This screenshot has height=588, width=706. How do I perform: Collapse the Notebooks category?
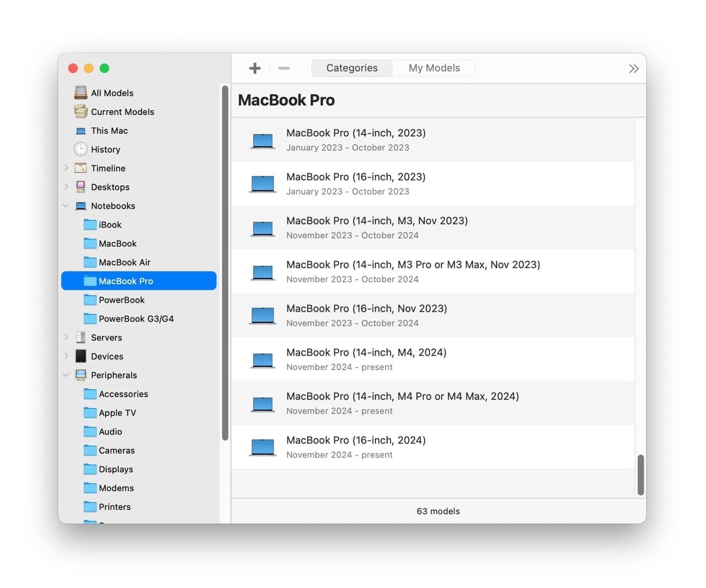[66, 206]
